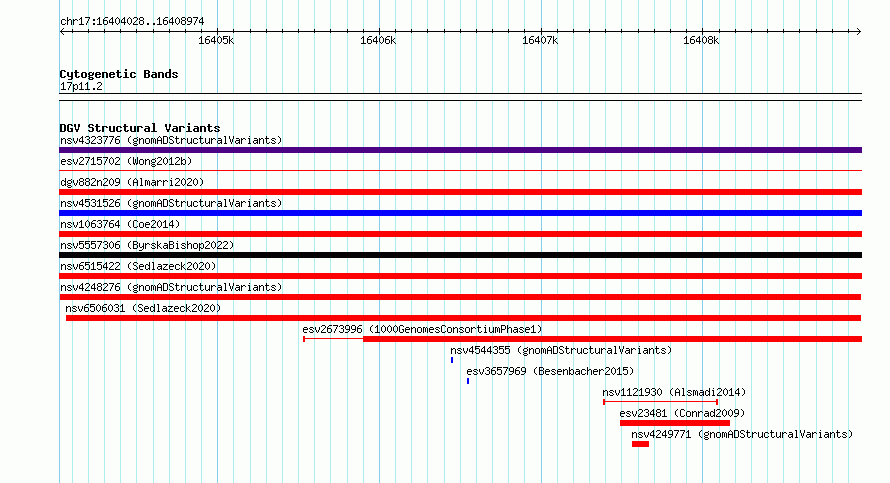Click the ruler's left arrowhead
Screen dimensions: 890x483
[63, 31]
